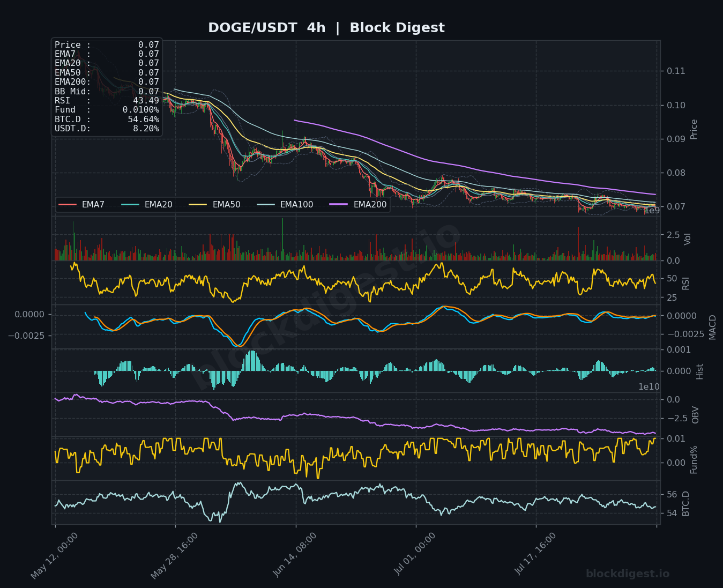Click the DOGE/USDT 4h chart title
Screen dimensions: 723x588
(326, 28)
